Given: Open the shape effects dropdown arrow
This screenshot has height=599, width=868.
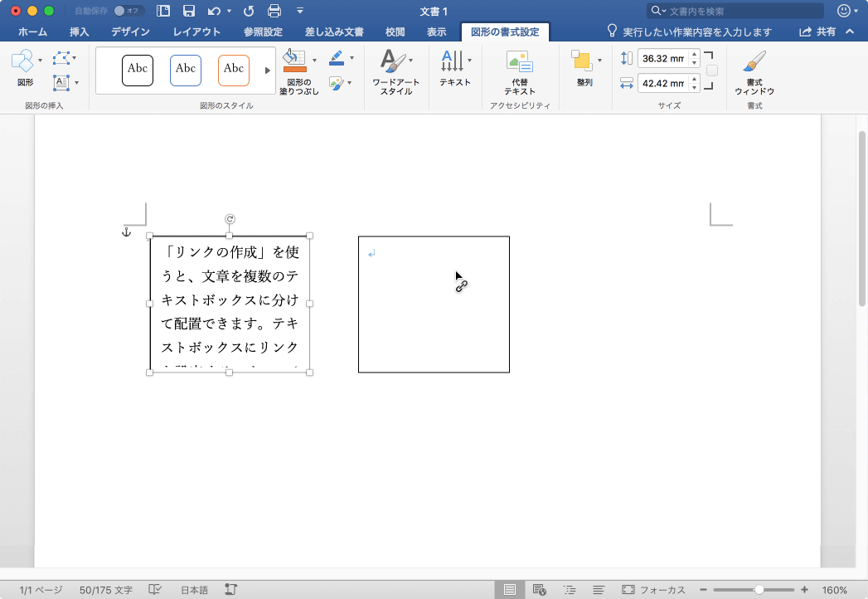Looking at the screenshot, I should coord(350,83).
